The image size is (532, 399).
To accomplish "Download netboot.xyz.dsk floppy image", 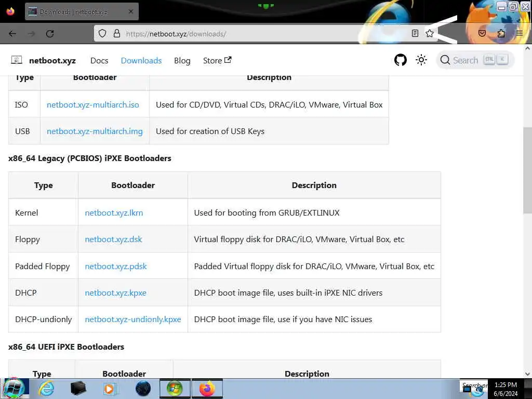I will 113,239.
